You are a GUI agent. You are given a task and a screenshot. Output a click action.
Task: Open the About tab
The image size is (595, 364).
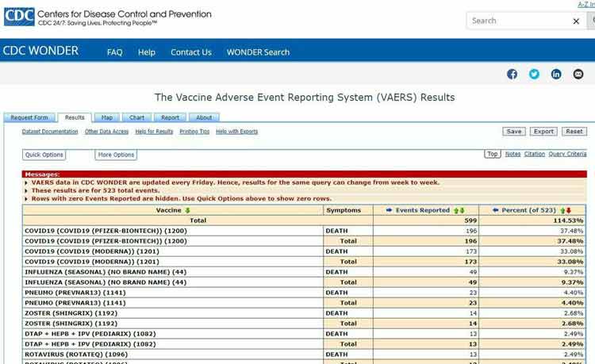pyautogui.click(x=204, y=117)
